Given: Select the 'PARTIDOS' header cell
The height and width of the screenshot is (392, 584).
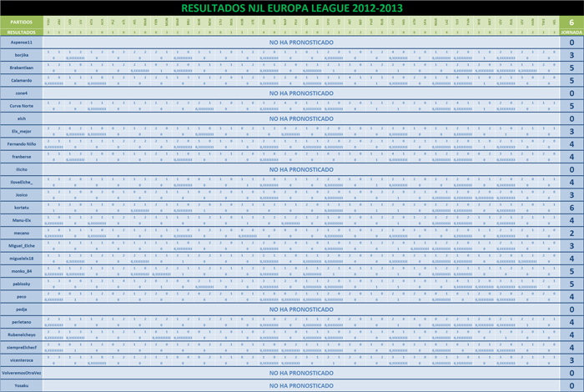Looking at the screenshot, I should pyautogui.click(x=22, y=22).
